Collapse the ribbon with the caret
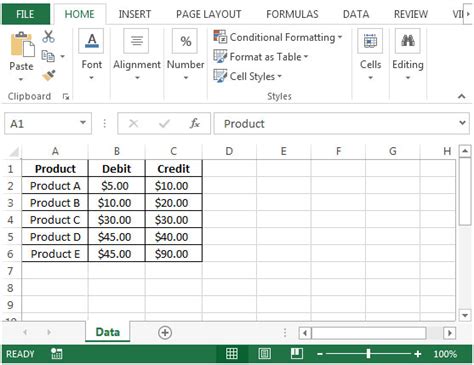474x365 pixels. [x=461, y=97]
